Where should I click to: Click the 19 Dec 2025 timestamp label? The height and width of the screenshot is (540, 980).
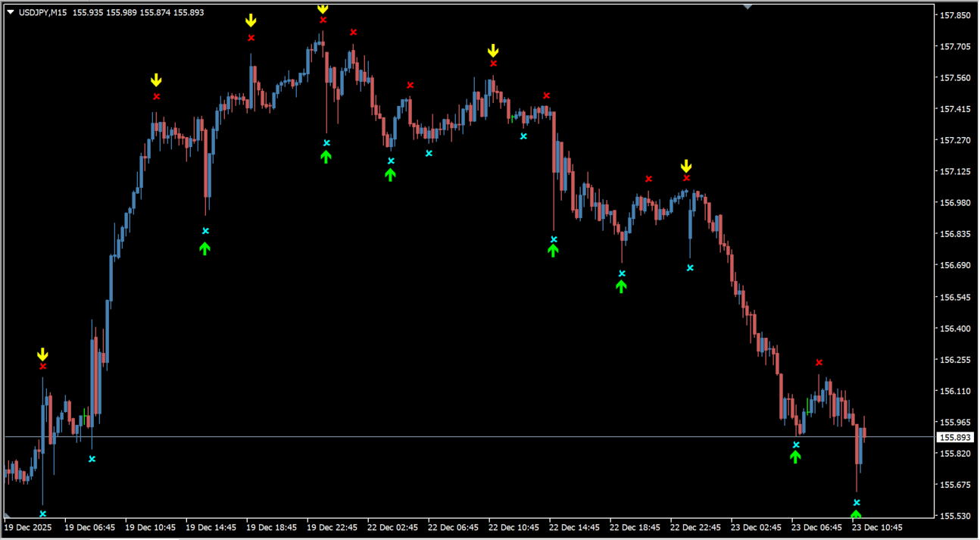coord(27,527)
